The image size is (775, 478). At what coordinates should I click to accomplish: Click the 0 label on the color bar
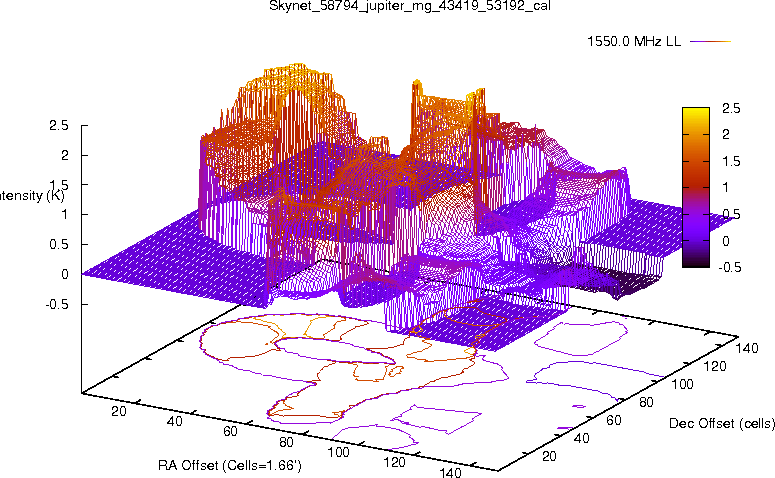coord(726,241)
